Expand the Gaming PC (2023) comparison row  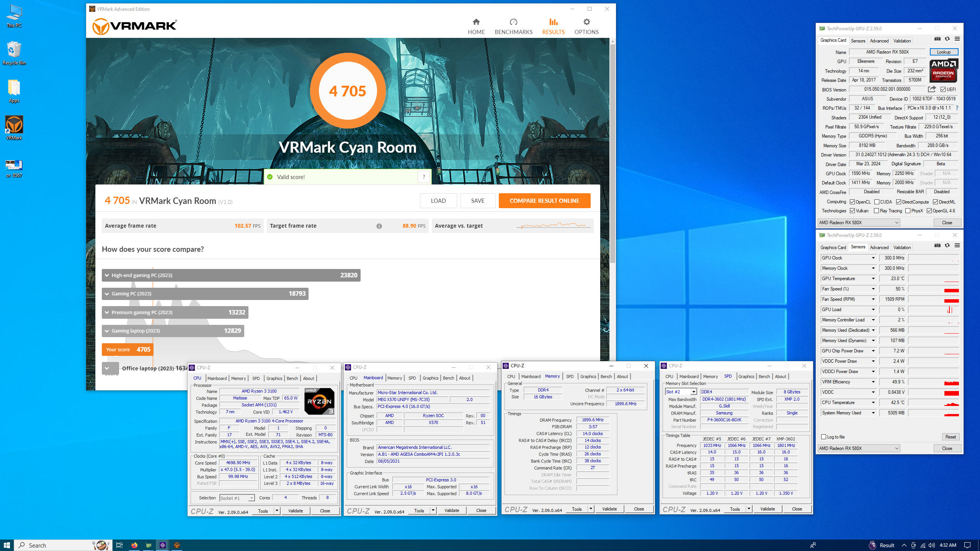(107, 293)
